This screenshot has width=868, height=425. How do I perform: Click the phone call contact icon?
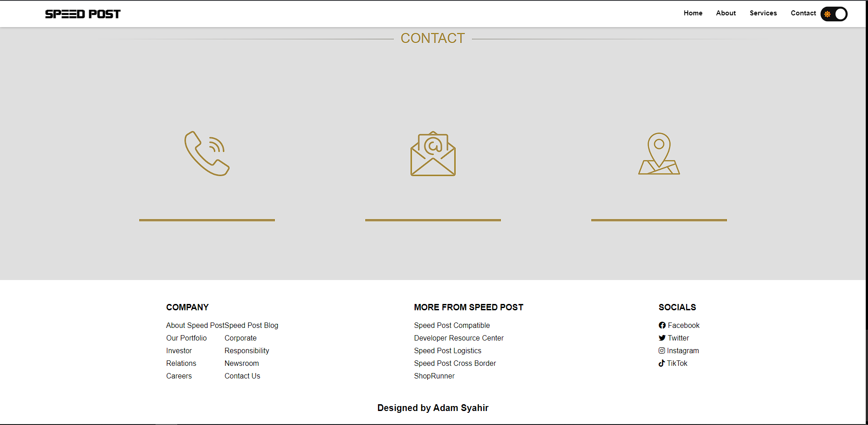[x=207, y=154]
